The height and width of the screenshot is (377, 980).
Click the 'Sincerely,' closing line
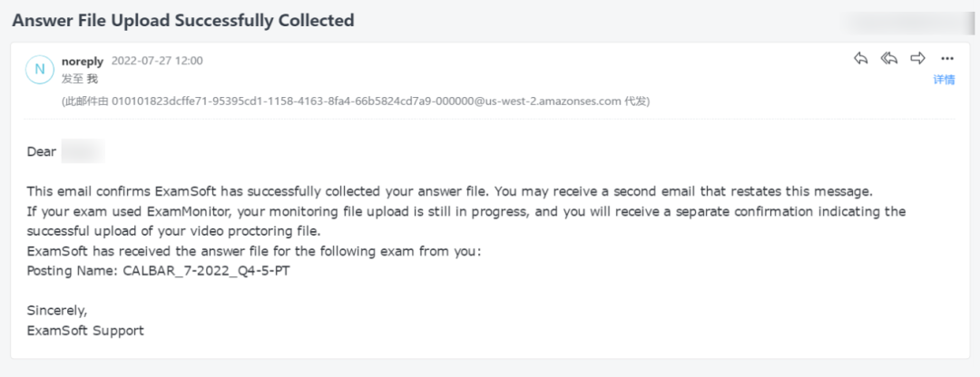(x=57, y=311)
